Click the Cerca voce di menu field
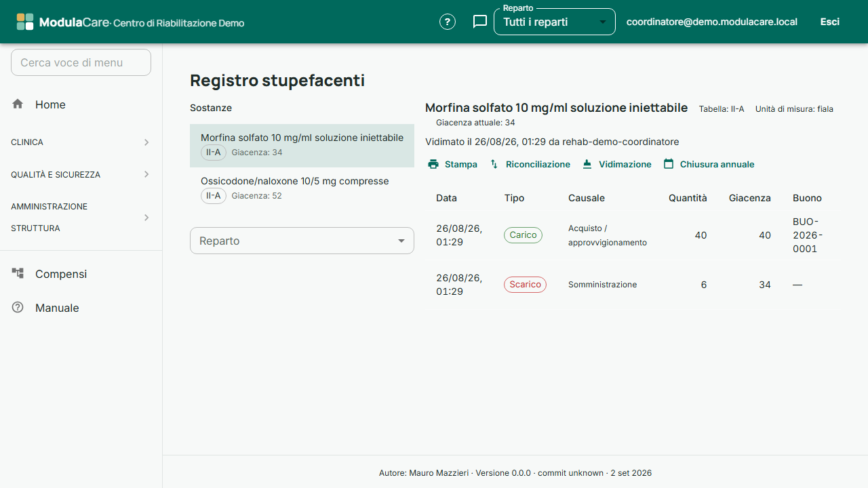 (x=81, y=62)
